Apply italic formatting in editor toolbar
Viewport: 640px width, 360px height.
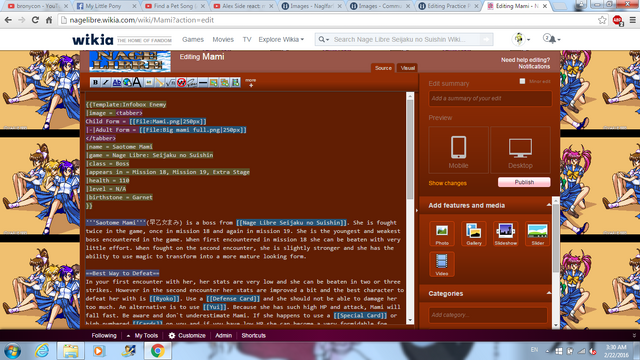point(106,82)
